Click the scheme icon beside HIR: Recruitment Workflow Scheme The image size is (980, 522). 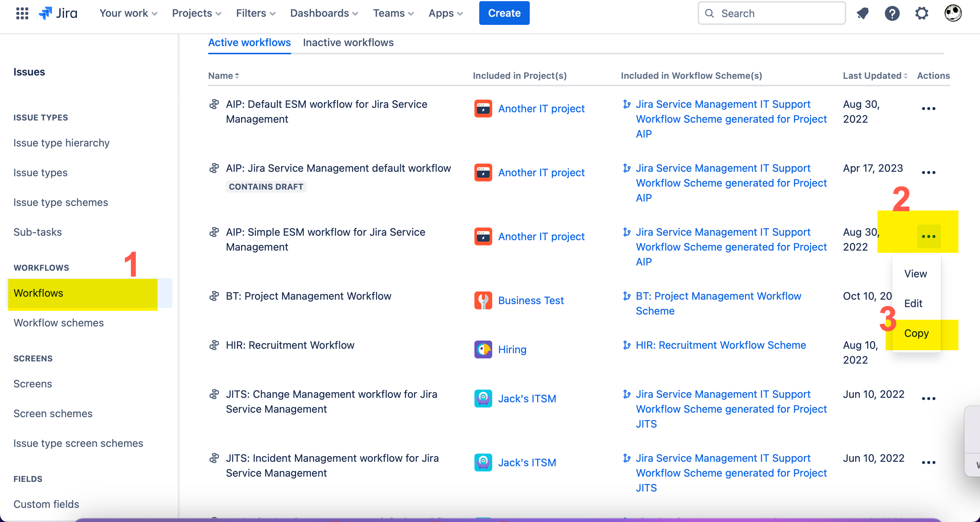pyautogui.click(x=627, y=345)
